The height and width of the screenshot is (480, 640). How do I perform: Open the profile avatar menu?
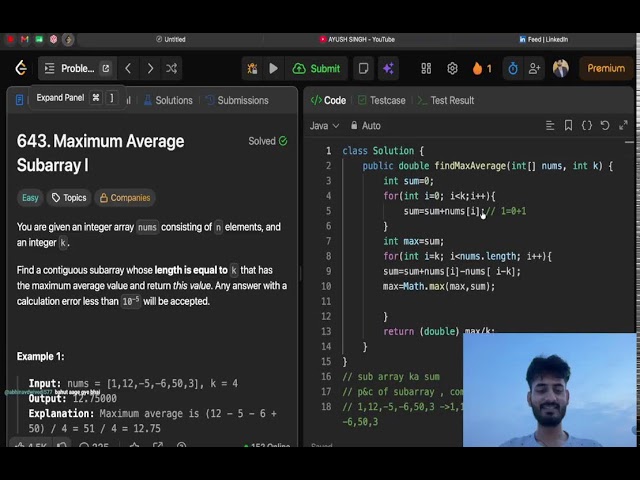(x=561, y=68)
